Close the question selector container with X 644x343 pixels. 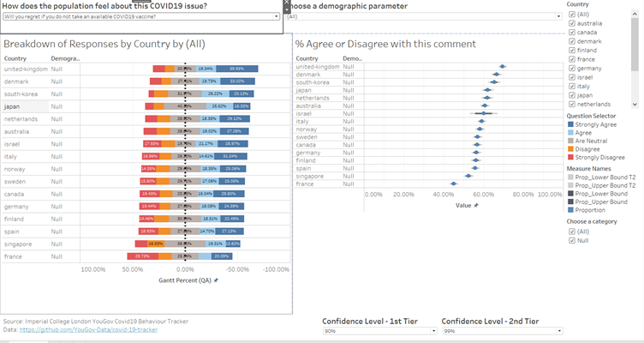(287, 3)
